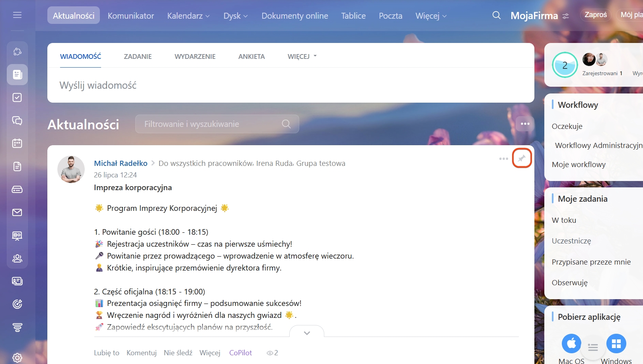Pin the Impreza korporacyjna post
Image resolution: width=643 pixels, height=364 pixels.
pyautogui.click(x=522, y=158)
